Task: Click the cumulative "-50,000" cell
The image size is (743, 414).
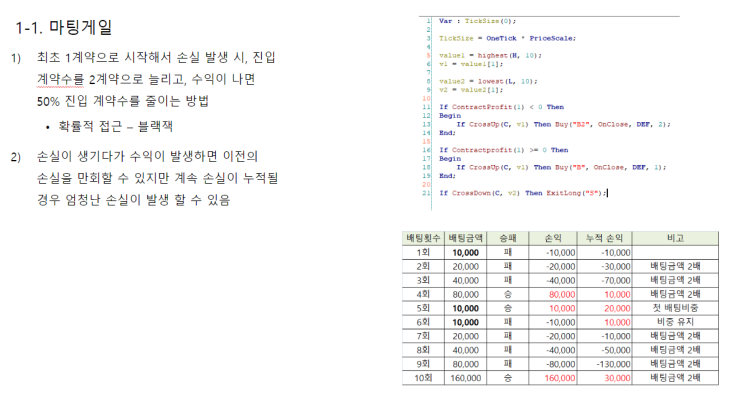Action: pos(604,350)
